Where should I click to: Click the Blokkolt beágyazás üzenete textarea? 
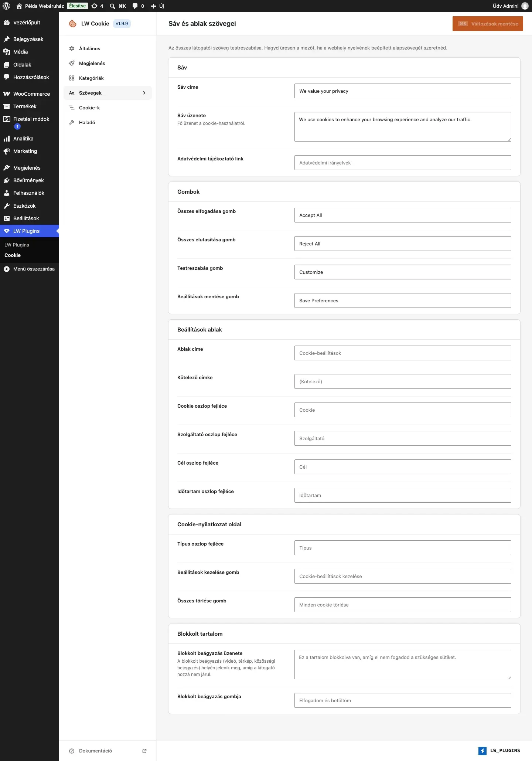click(403, 665)
